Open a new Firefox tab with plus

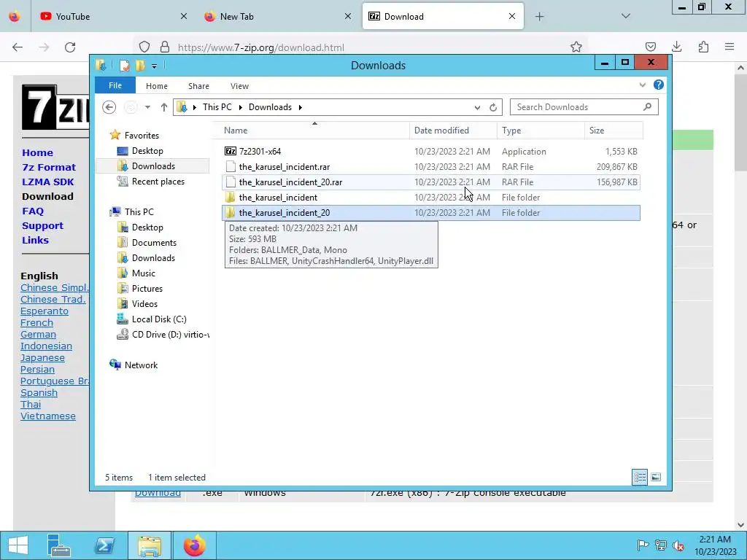pos(539,17)
